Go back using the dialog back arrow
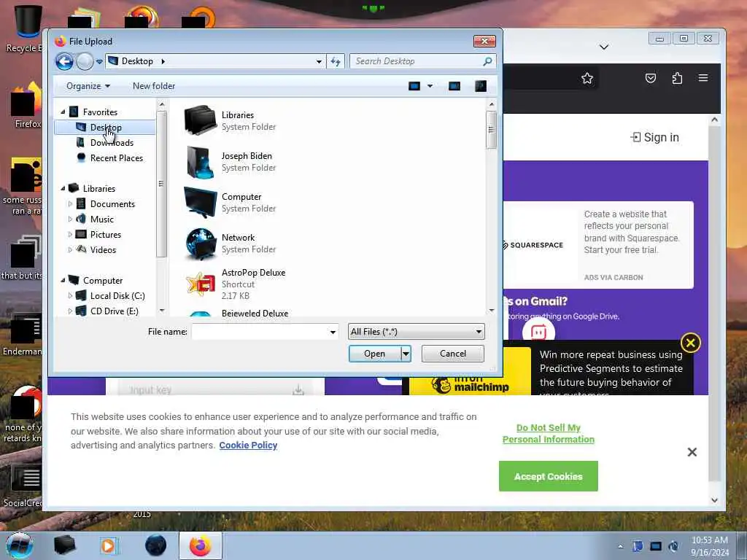The width and height of the screenshot is (747, 560). click(64, 61)
